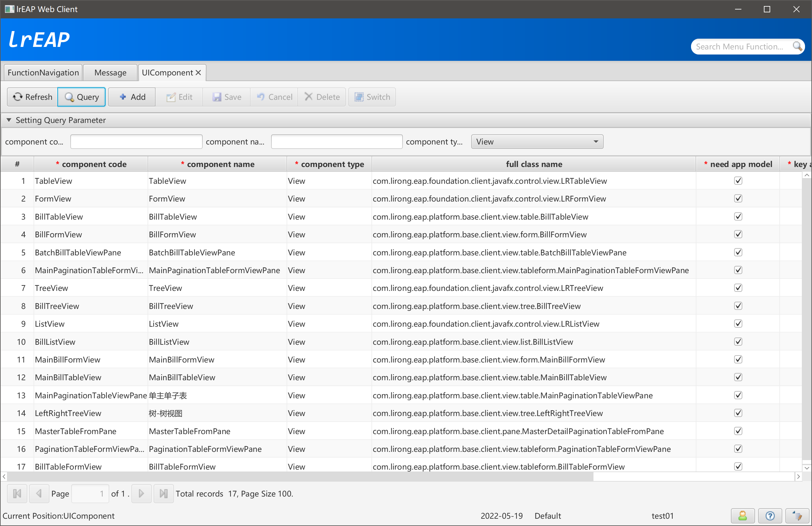Go to last page
Screen dimensions: 812x526
[x=164, y=494]
